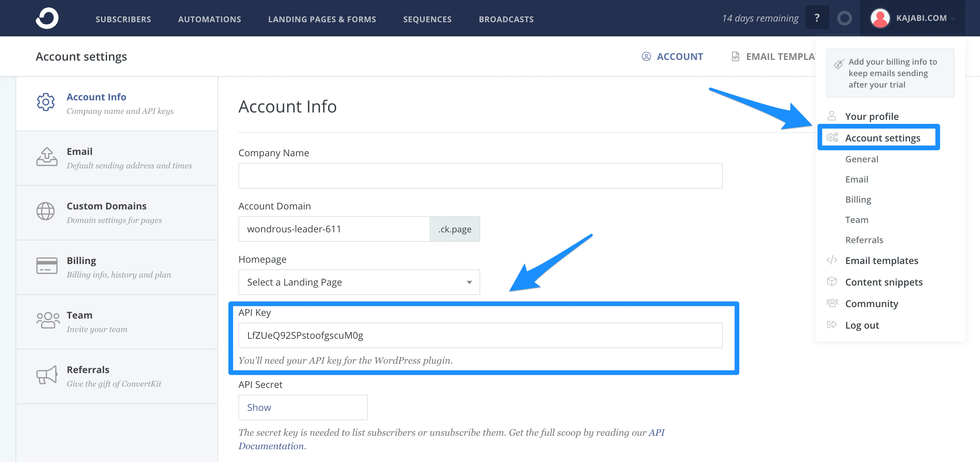The image size is (980, 462).
Task: Click the user avatar icon
Action: click(x=880, y=18)
